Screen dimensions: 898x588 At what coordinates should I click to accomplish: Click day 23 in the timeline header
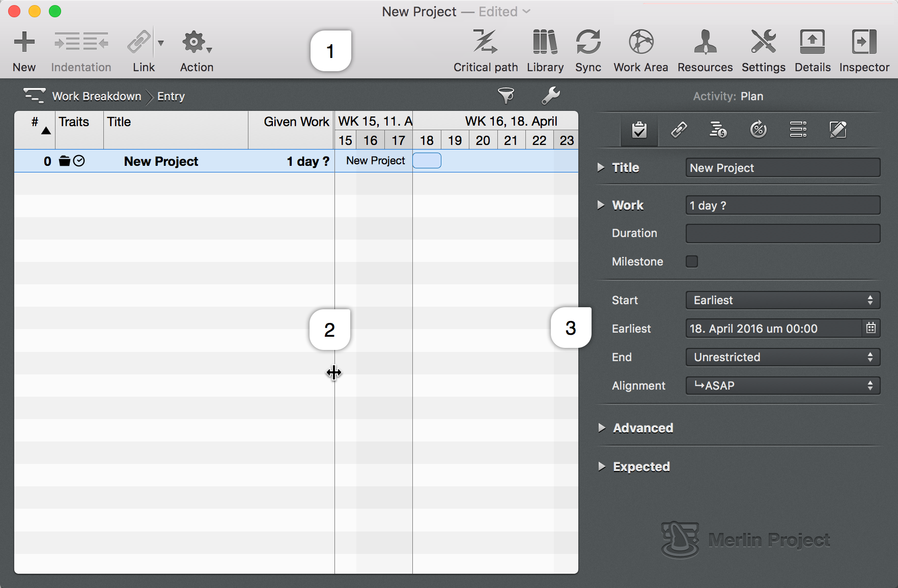(x=566, y=140)
